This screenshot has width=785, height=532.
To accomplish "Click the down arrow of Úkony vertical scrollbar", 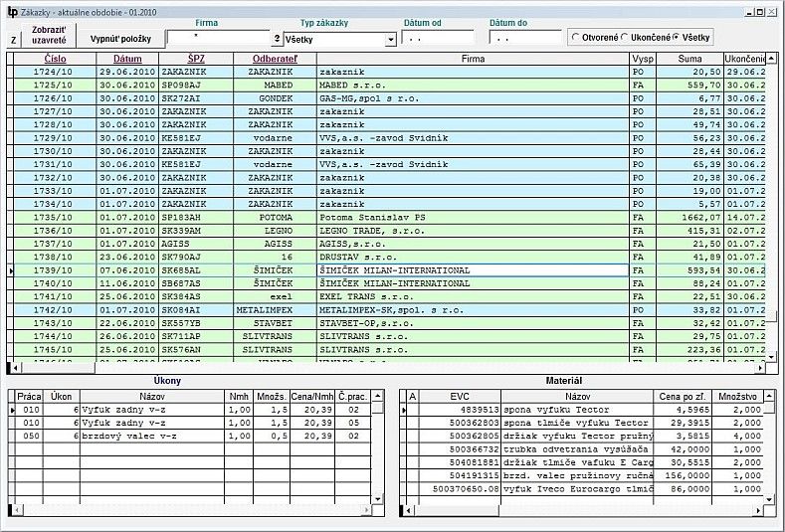I will point(378,498).
